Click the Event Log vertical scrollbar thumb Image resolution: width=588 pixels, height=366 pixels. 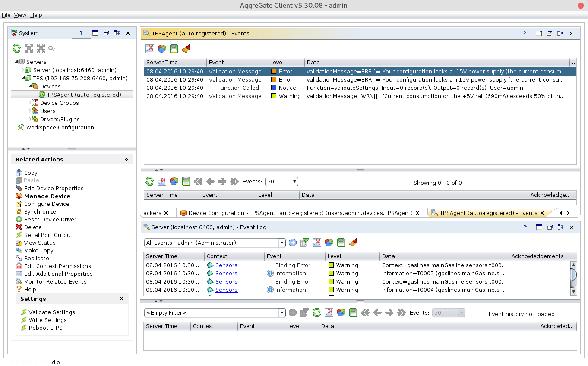(573, 274)
